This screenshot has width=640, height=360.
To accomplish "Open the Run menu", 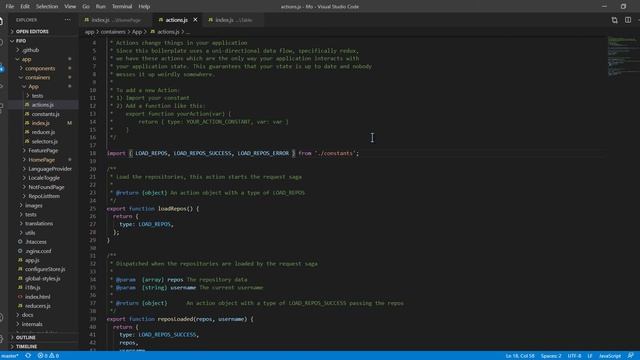I will tap(100, 7).
